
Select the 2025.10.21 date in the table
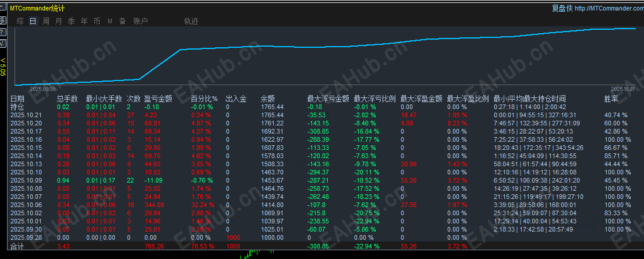[x=26, y=115]
